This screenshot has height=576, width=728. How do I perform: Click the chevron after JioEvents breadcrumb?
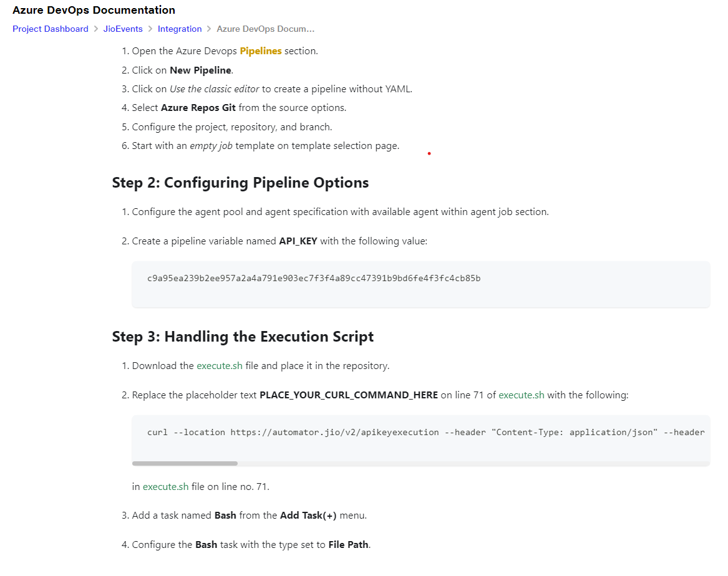(150, 29)
